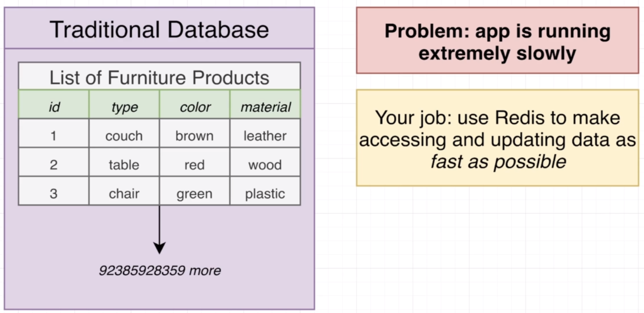
Task: Click the red Problem box
Action: 497,41
